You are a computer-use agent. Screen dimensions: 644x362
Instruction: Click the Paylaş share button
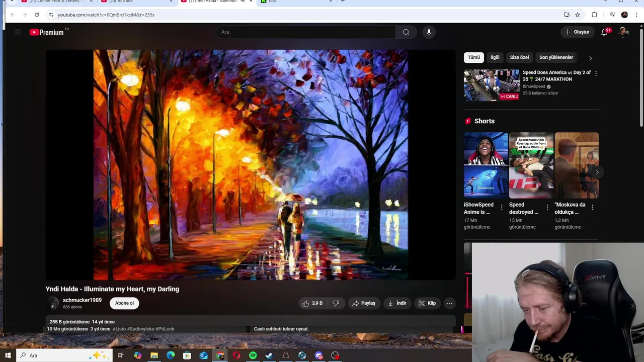[364, 303]
